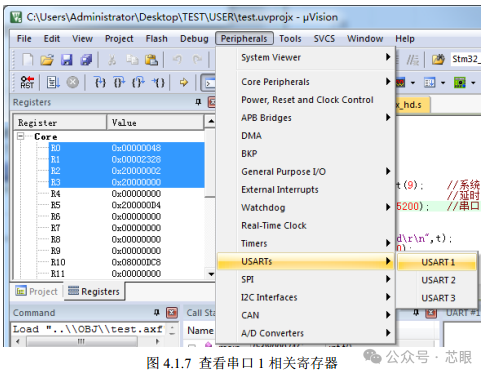Viewport: 487px width, 376px height.
Task: Run to cursor line icon
Action: [158, 82]
